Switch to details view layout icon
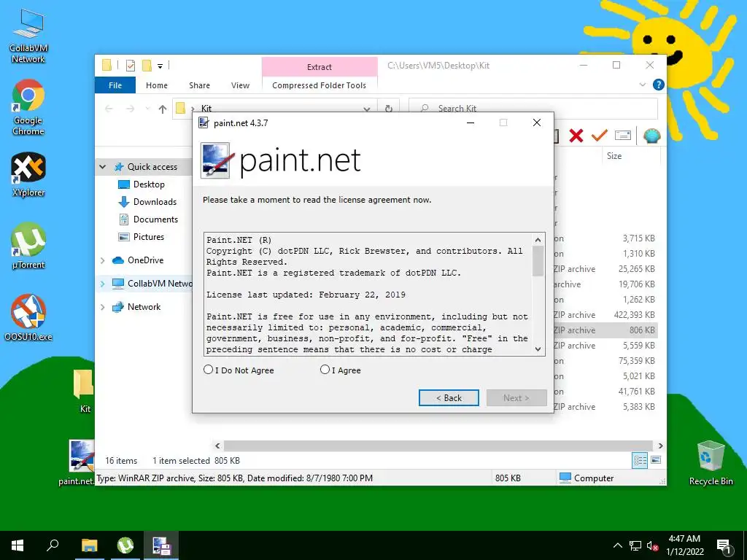The image size is (747, 560). [640, 460]
